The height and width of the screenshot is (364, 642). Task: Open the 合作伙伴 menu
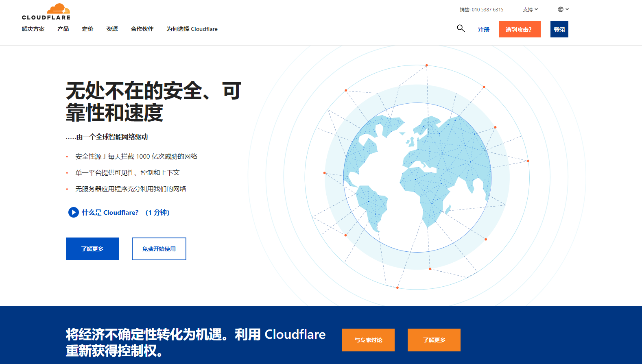tap(142, 29)
